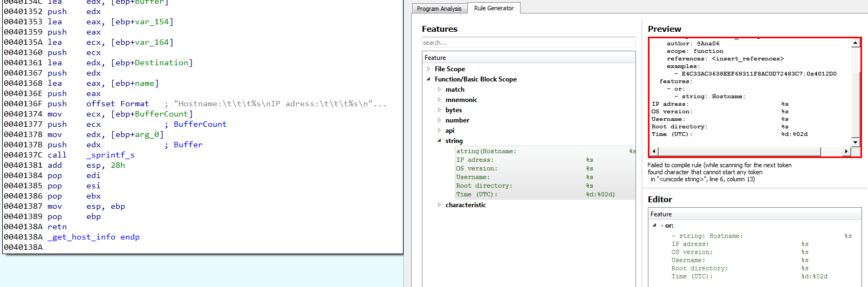Viewport: 868px width, 287px height.
Task: Click the '_sprintf_s' call operand
Action: point(111,155)
